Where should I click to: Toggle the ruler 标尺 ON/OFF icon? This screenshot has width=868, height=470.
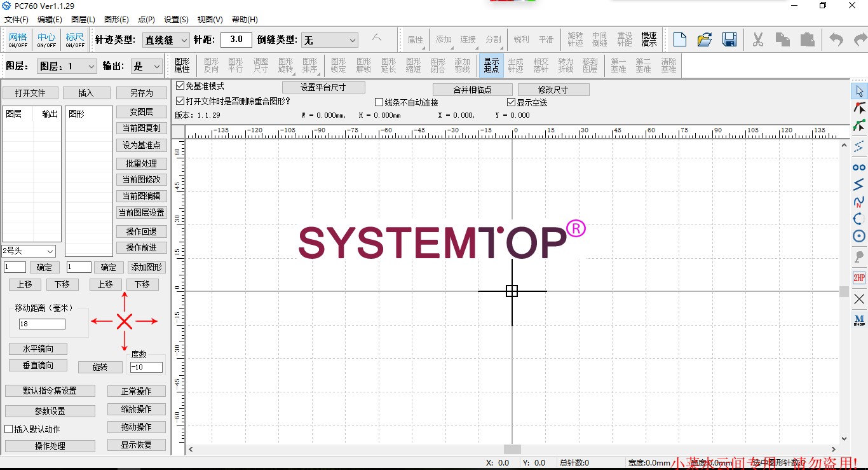(x=75, y=40)
